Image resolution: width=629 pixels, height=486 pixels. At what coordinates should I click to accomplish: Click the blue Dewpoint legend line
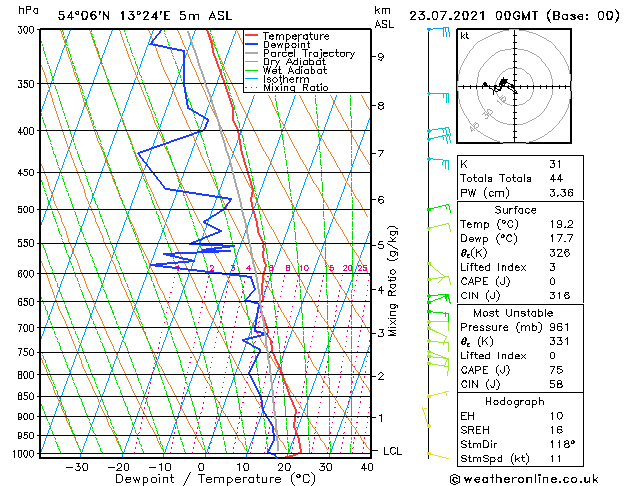coord(252,44)
